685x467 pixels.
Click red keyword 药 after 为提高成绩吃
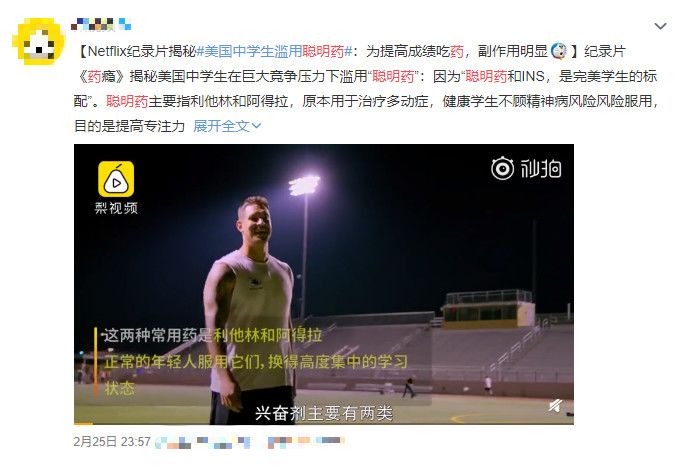[x=457, y=52]
